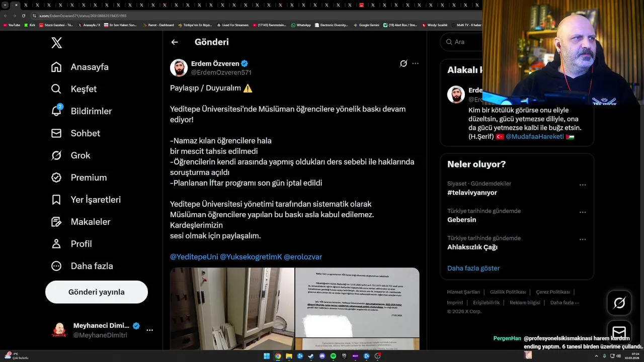This screenshot has height=362, width=644.
Task: Open the YouTube bookmark
Action: click(12, 25)
